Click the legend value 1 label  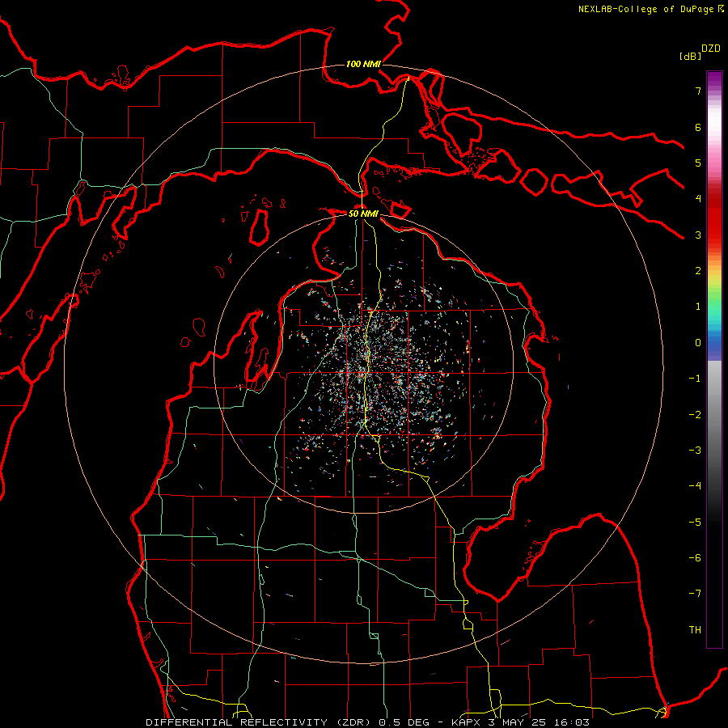pos(698,307)
